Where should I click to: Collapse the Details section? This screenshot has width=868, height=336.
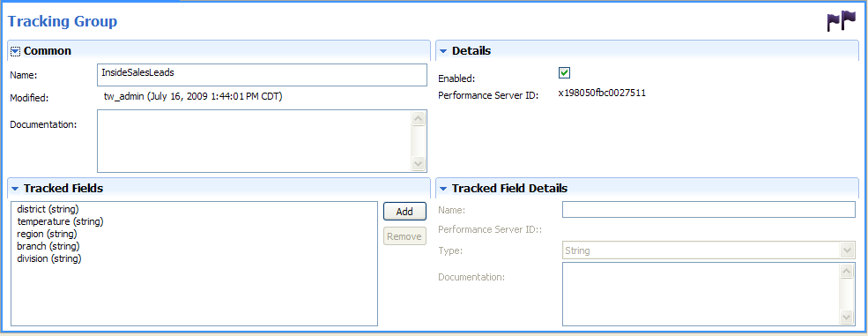tap(443, 51)
